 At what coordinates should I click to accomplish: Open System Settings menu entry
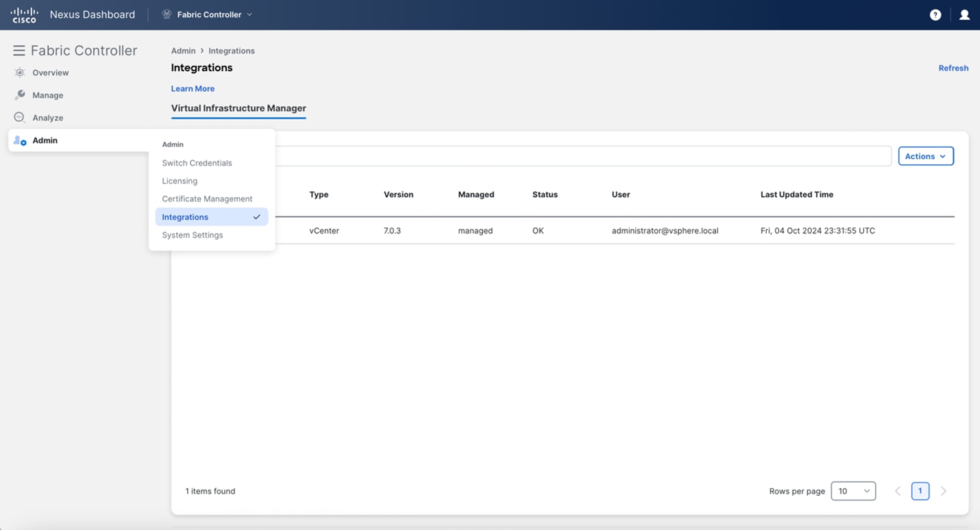pos(193,235)
